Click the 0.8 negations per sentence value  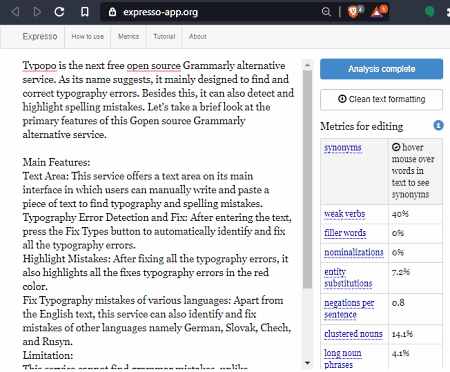point(398,303)
